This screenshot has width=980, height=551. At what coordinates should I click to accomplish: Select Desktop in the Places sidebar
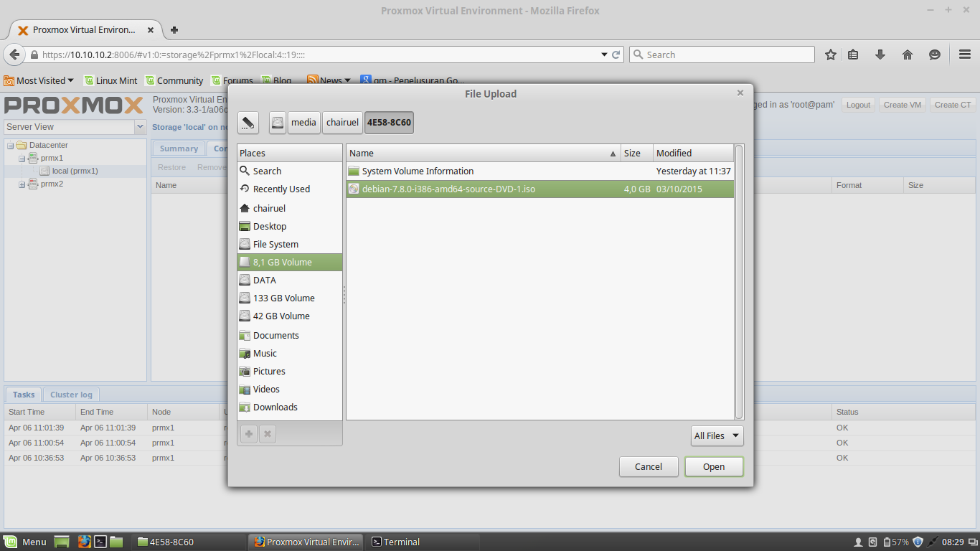click(x=290, y=226)
